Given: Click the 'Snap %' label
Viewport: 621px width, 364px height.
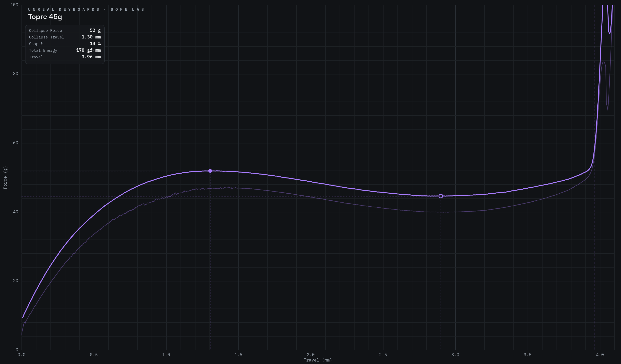Looking at the screenshot, I should (36, 44).
